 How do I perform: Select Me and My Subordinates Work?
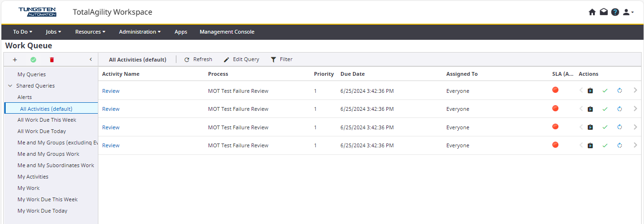coord(56,165)
